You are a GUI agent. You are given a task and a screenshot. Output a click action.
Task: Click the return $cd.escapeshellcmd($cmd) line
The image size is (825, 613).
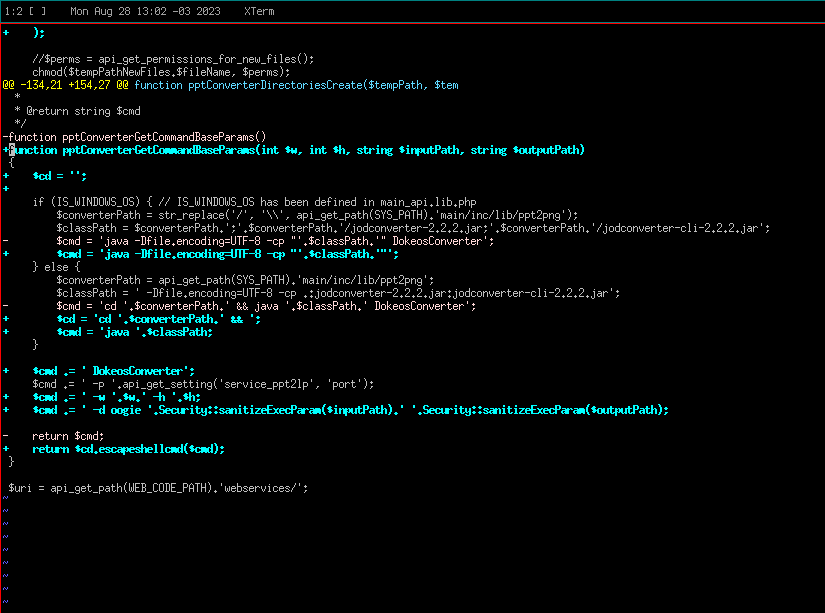[130, 448]
